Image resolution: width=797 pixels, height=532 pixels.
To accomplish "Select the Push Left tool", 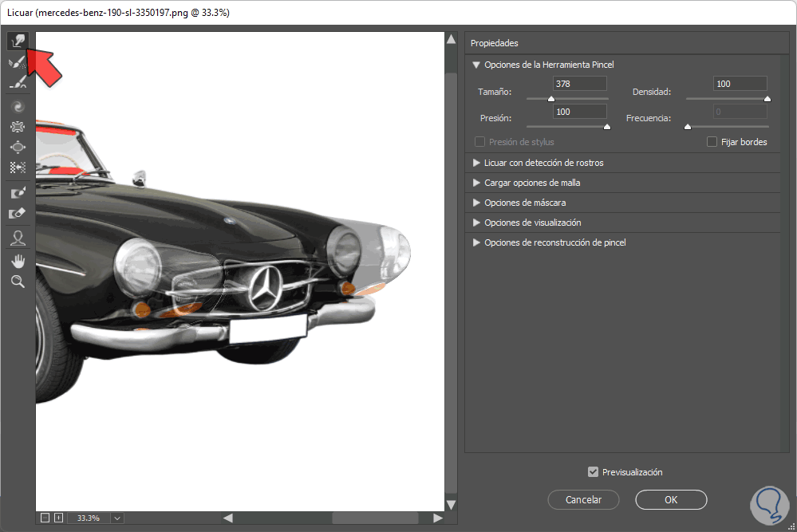I will pyautogui.click(x=18, y=167).
